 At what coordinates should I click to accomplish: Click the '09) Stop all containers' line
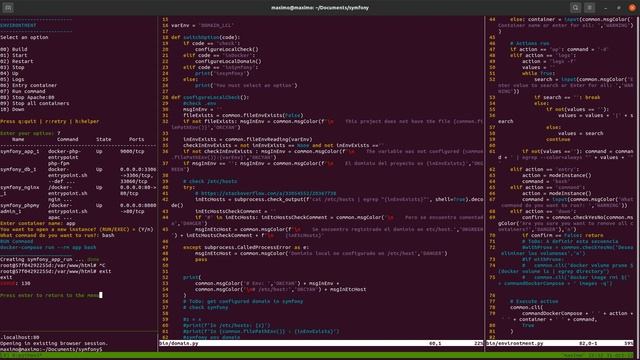35,103
